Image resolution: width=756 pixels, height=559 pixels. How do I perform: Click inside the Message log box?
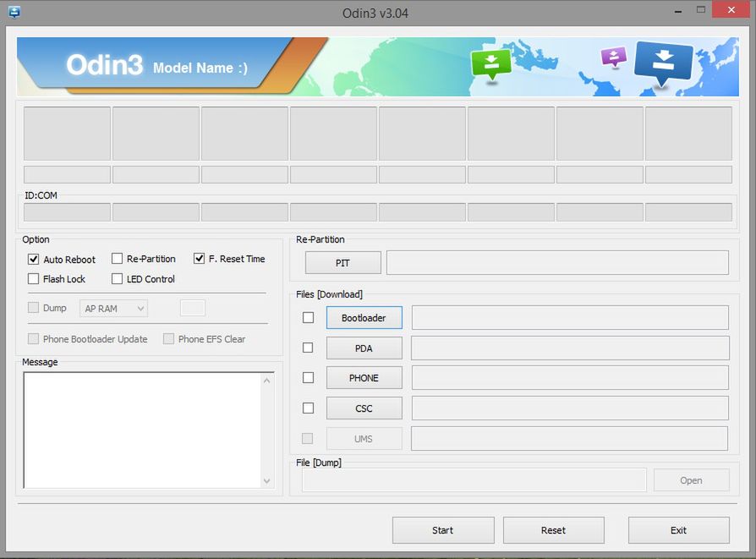point(143,430)
